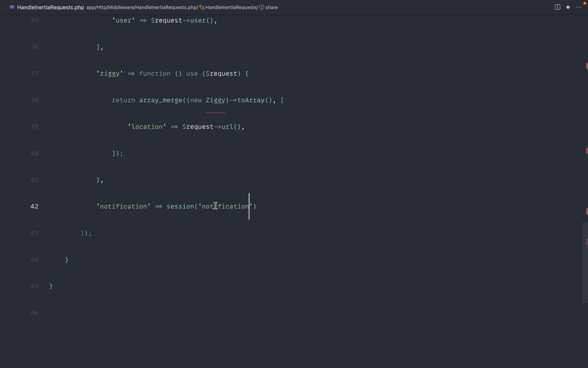Screen dimensions: 588x368
Task: Open the more actions ellipsis menu
Action: (x=579, y=7)
